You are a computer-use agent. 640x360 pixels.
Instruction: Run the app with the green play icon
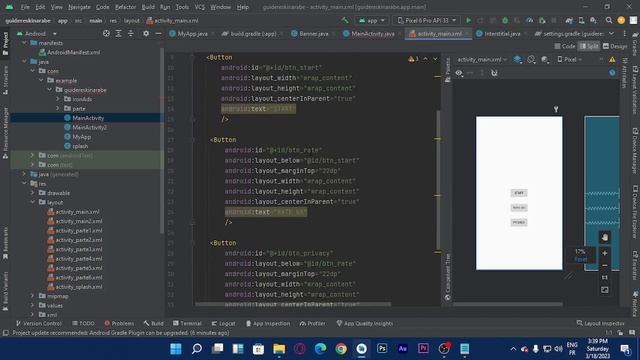(468, 20)
